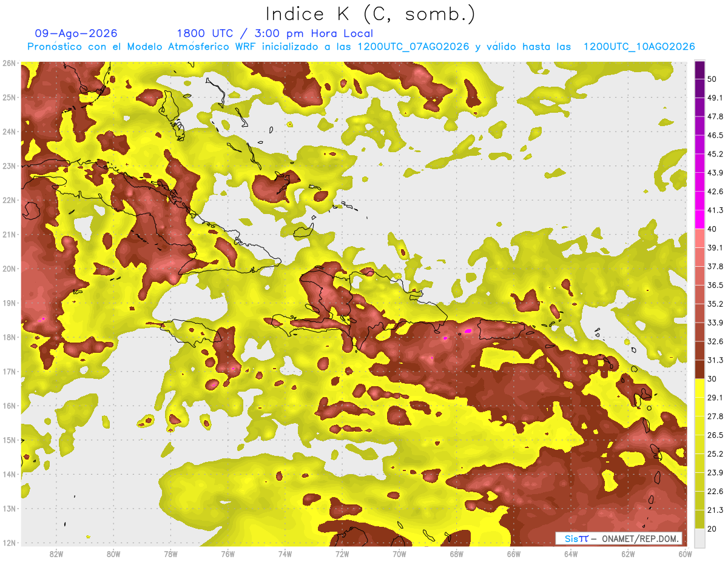Click the '24N' latitude label
The image size is (728, 562).
(9, 132)
